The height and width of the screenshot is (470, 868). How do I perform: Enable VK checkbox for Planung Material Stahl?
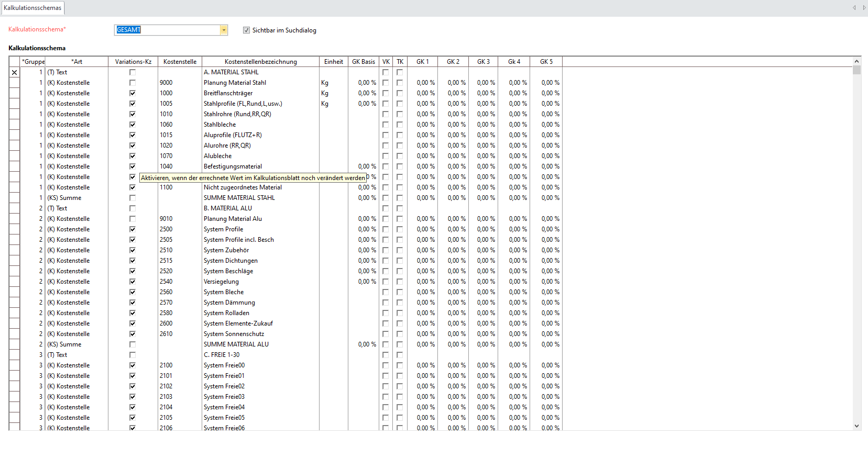pyautogui.click(x=386, y=83)
